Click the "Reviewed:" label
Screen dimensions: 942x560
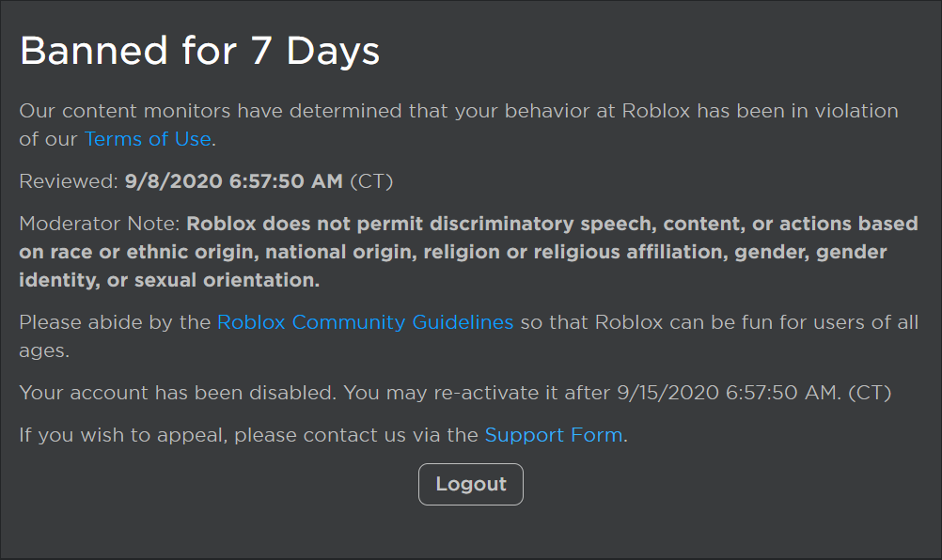coord(69,181)
